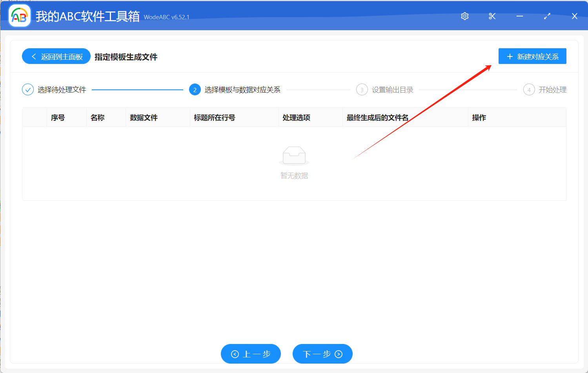
Task: Click 返回到主面板 to go back
Action: [x=56, y=56]
